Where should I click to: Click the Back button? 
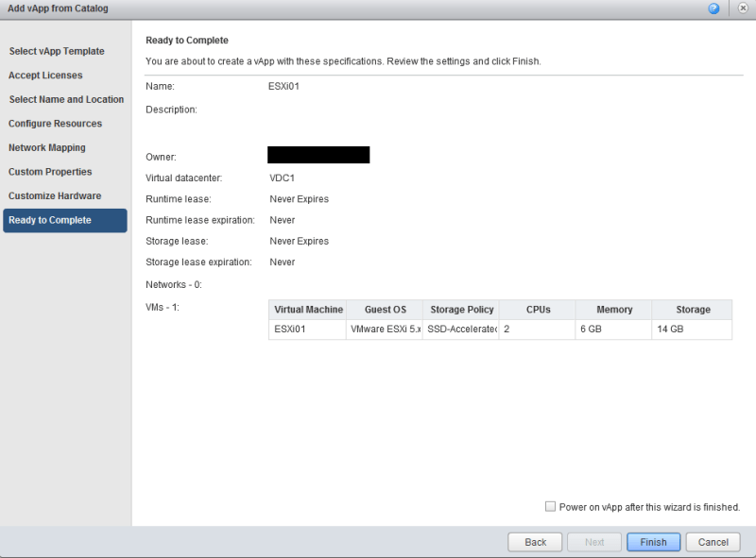click(x=535, y=542)
